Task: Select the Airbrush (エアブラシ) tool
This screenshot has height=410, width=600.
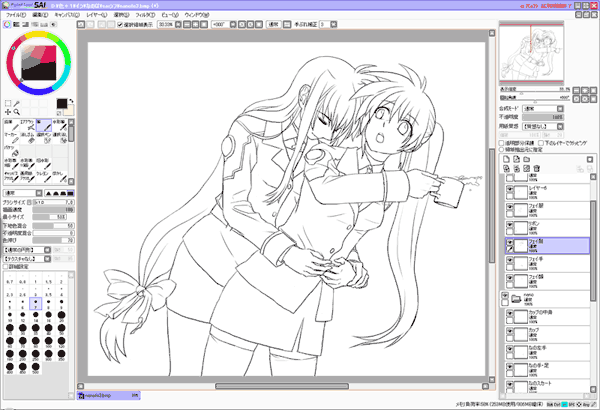Action: tap(27, 125)
